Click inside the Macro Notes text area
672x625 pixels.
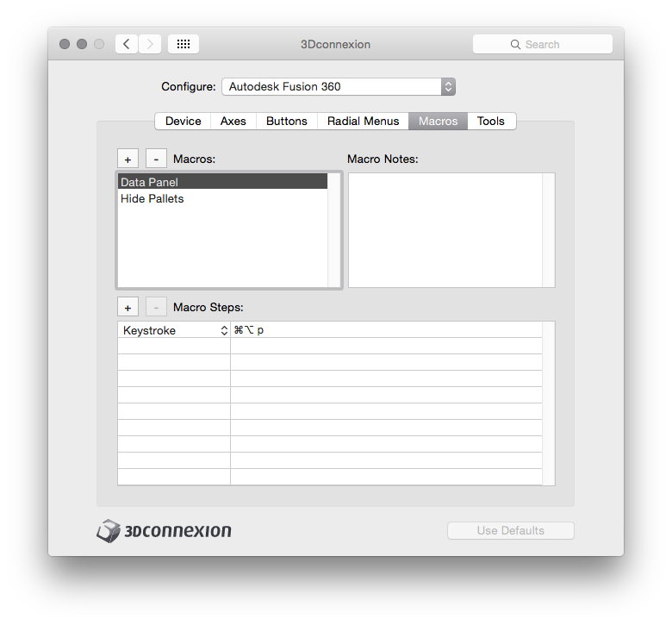click(x=445, y=230)
